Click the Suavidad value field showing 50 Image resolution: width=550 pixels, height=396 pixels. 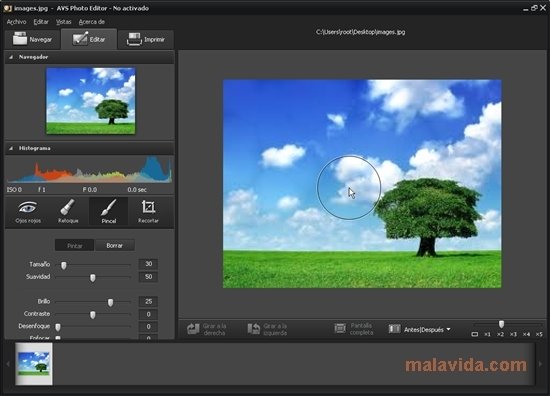point(148,277)
